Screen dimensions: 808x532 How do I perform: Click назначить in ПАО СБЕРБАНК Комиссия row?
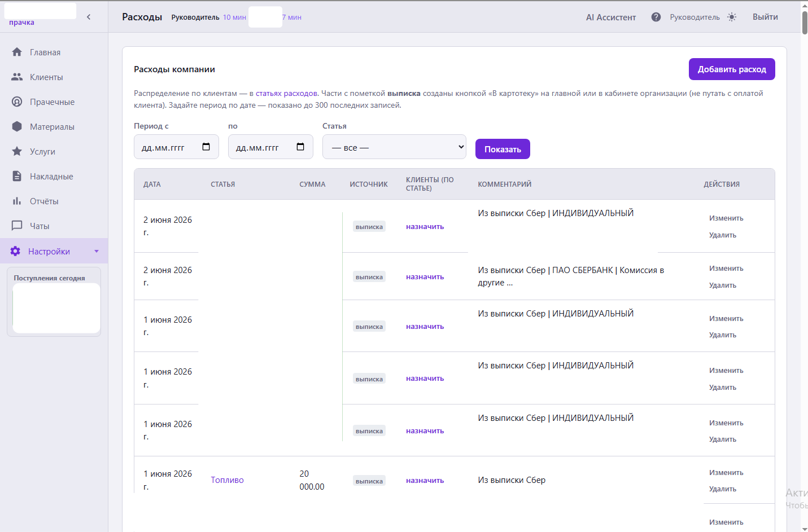pos(425,277)
